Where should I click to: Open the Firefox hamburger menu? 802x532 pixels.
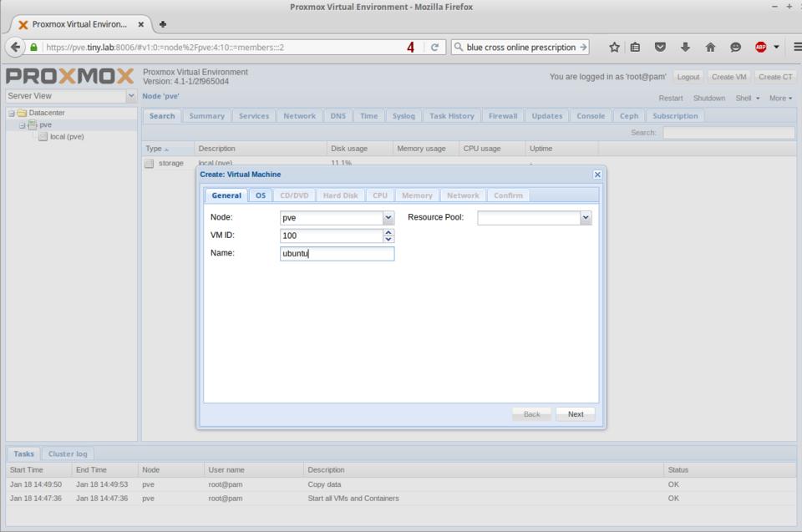(796, 48)
